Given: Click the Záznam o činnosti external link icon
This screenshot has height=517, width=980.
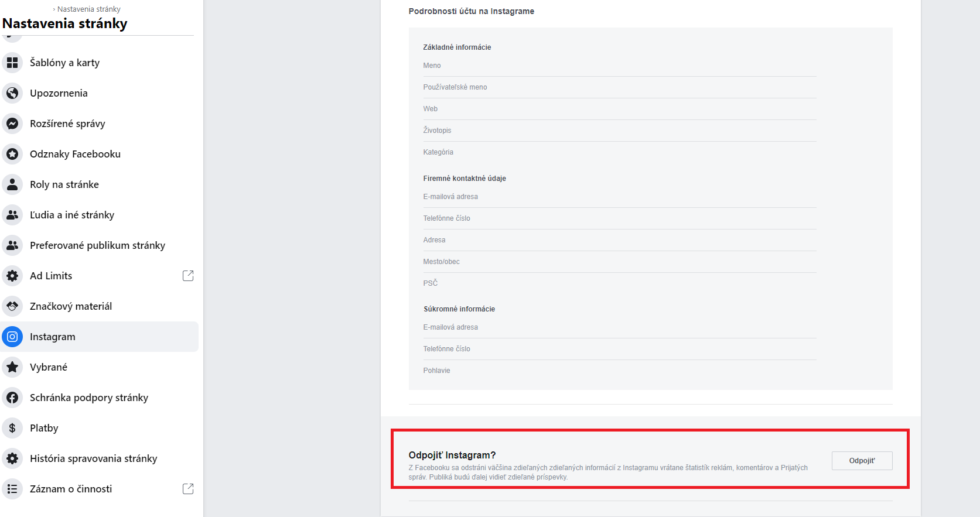Looking at the screenshot, I should [188, 489].
